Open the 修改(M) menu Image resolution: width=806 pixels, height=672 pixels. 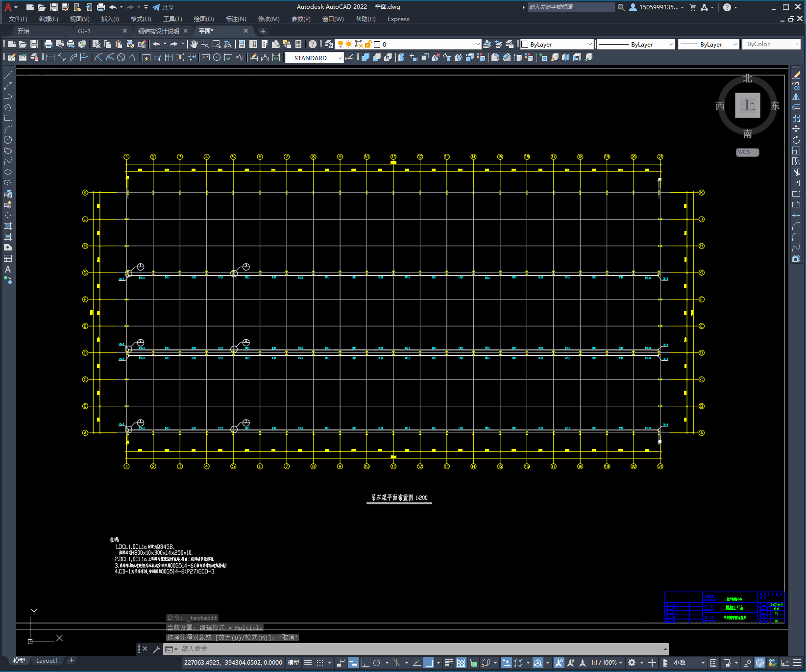(269, 19)
